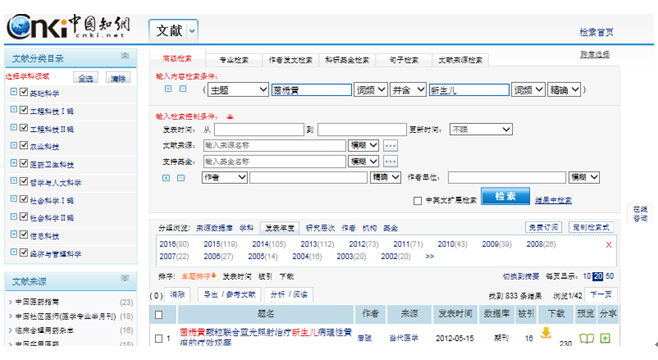Image resolution: width=658 pixels, height=360 pixels.
Task: Click the blue 检索 search button
Action: point(505,196)
